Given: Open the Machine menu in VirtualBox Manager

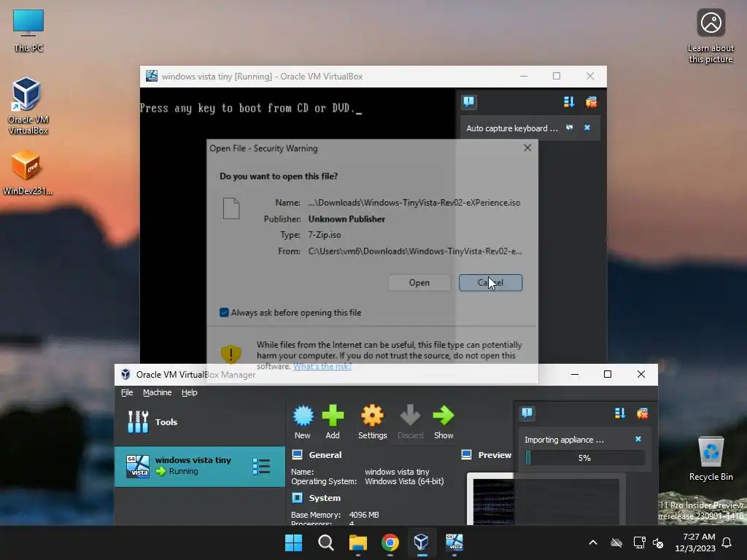Looking at the screenshot, I should click(x=158, y=392).
